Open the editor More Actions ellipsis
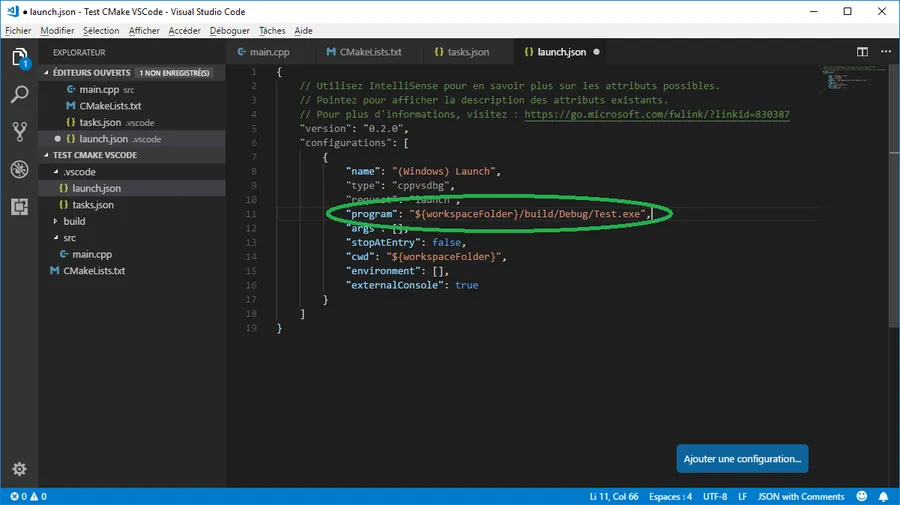Image resolution: width=900 pixels, height=505 pixels. coord(886,52)
